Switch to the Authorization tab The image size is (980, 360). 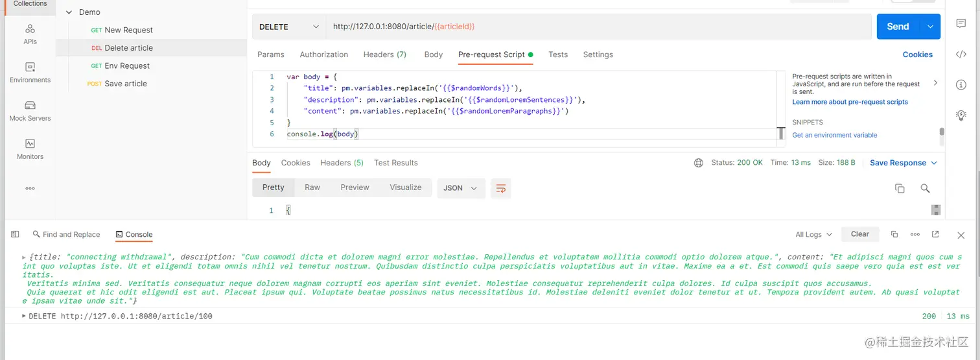[x=324, y=54]
